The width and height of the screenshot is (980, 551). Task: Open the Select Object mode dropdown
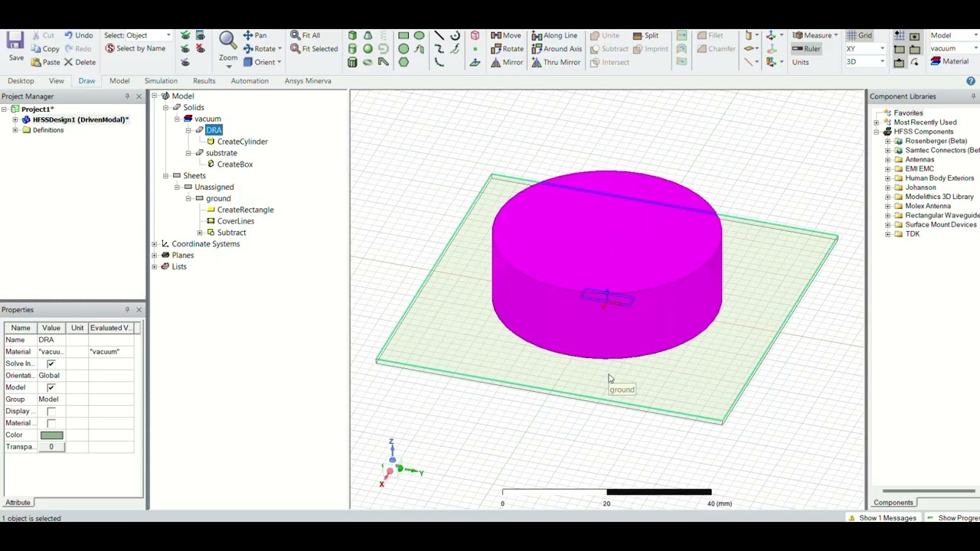coord(168,35)
